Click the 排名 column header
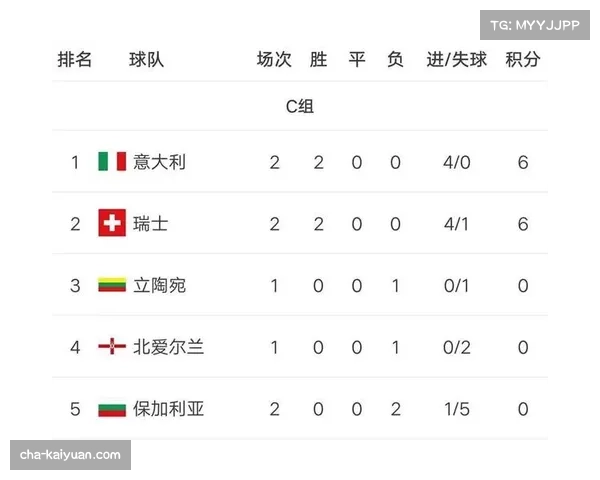600x480 pixels. pos(75,60)
